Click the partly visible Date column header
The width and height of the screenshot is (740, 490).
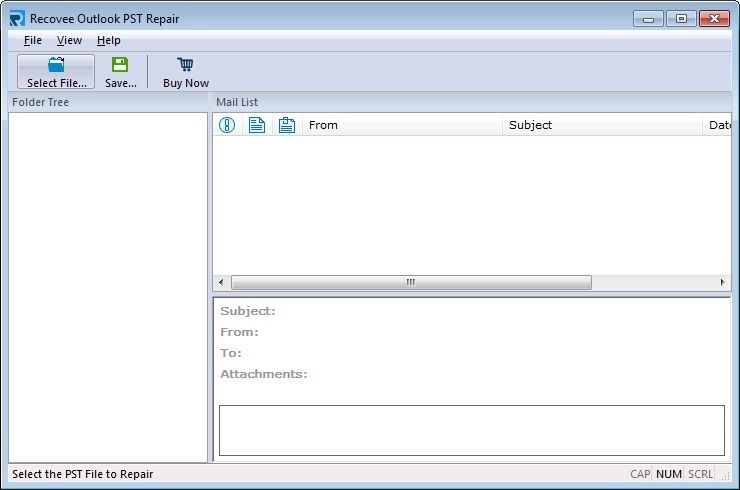[717, 125]
